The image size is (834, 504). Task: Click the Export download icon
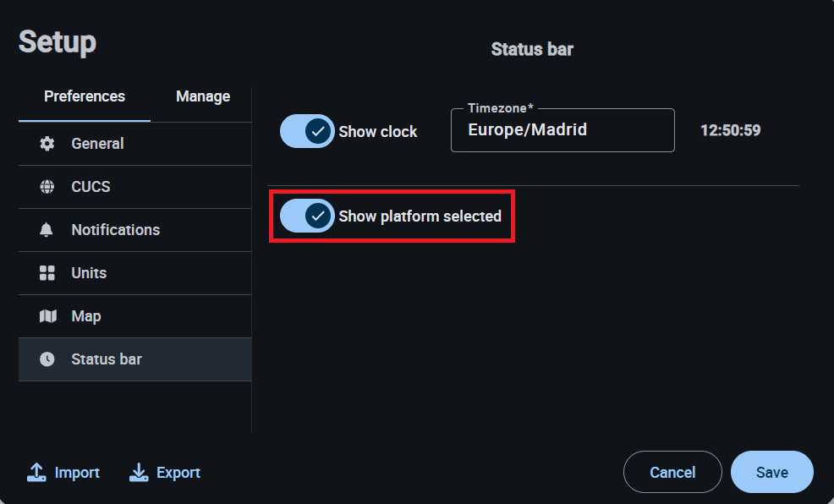point(139,473)
